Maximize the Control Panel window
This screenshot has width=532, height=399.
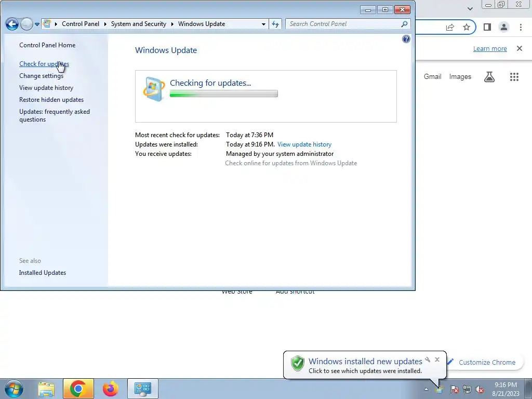(385, 9)
